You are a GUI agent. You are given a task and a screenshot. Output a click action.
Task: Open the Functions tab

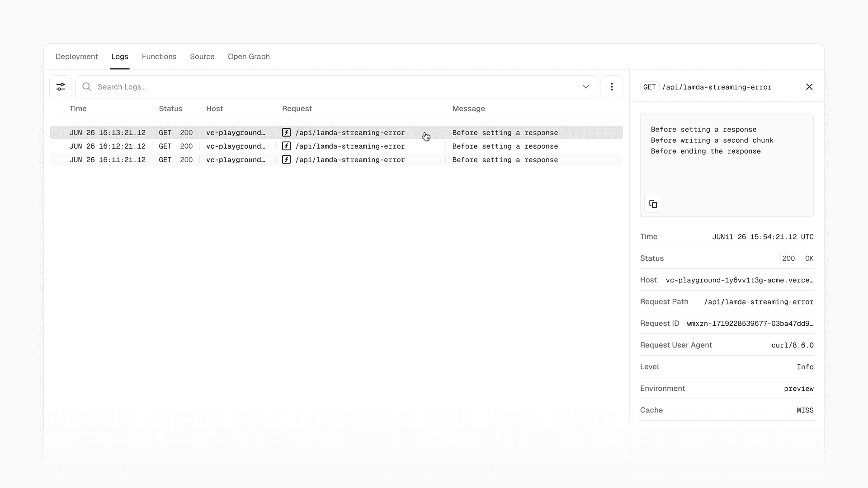coord(159,56)
